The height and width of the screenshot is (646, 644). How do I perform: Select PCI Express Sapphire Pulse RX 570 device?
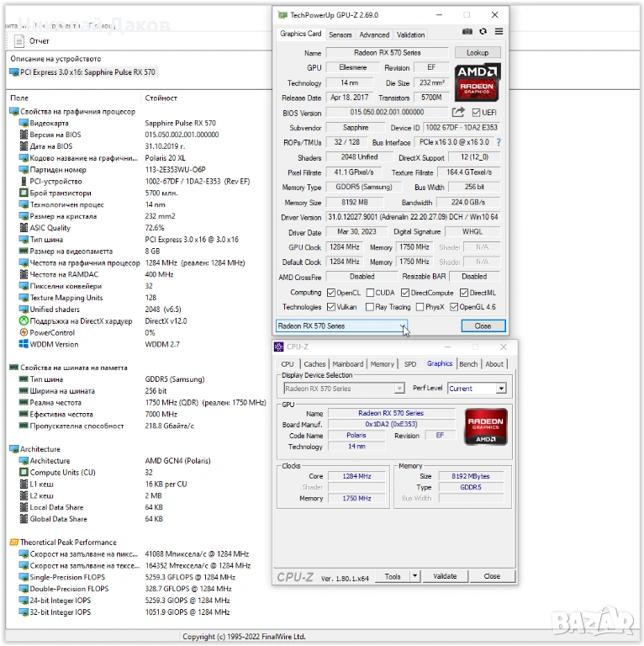tap(82, 72)
